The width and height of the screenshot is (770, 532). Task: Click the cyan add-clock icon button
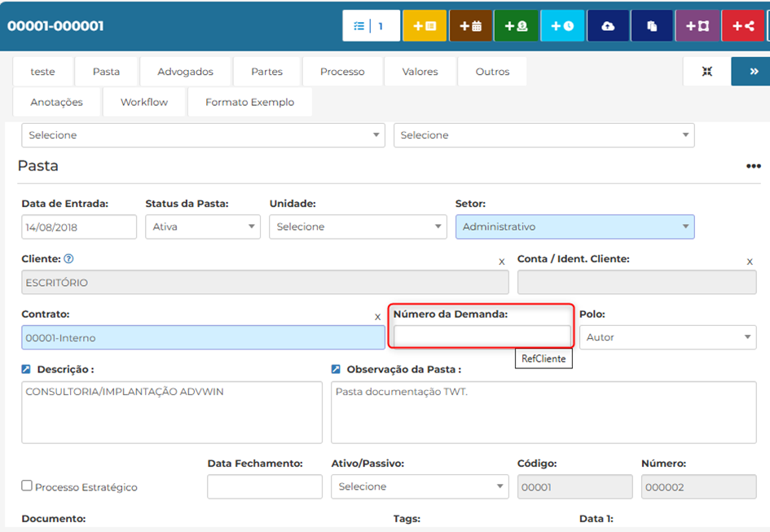click(x=562, y=25)
